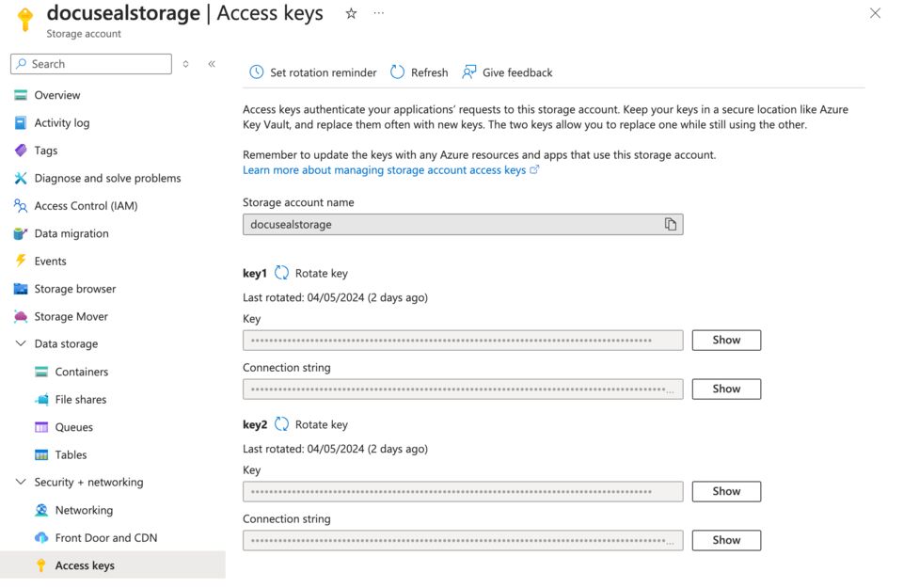Click the key2 masked Key field

[x=463, y=492]
